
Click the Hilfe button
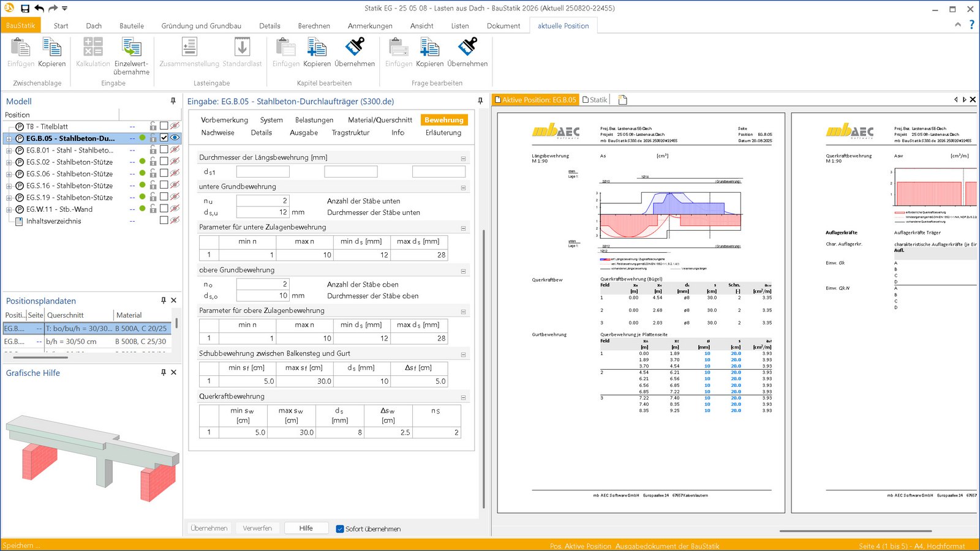[x=306, y=528]
